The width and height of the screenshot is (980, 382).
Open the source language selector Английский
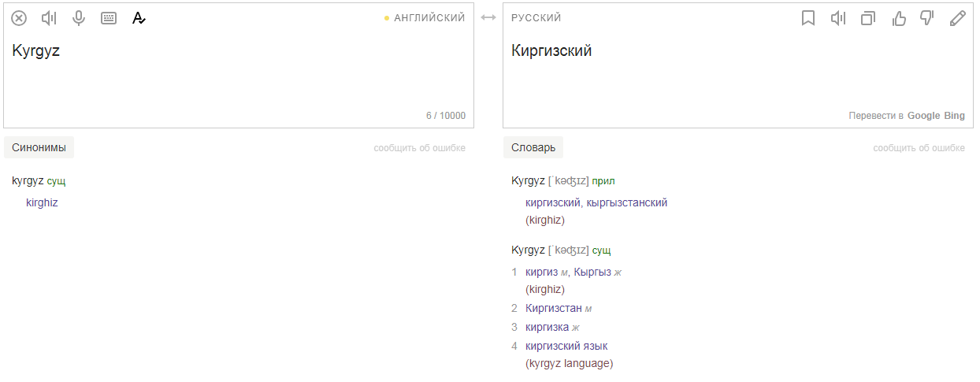(429, 18)
